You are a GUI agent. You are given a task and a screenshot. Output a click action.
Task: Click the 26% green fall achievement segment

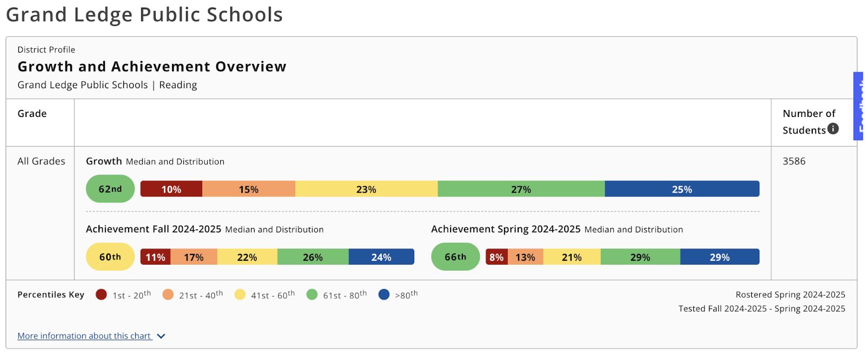coord(313,257)
